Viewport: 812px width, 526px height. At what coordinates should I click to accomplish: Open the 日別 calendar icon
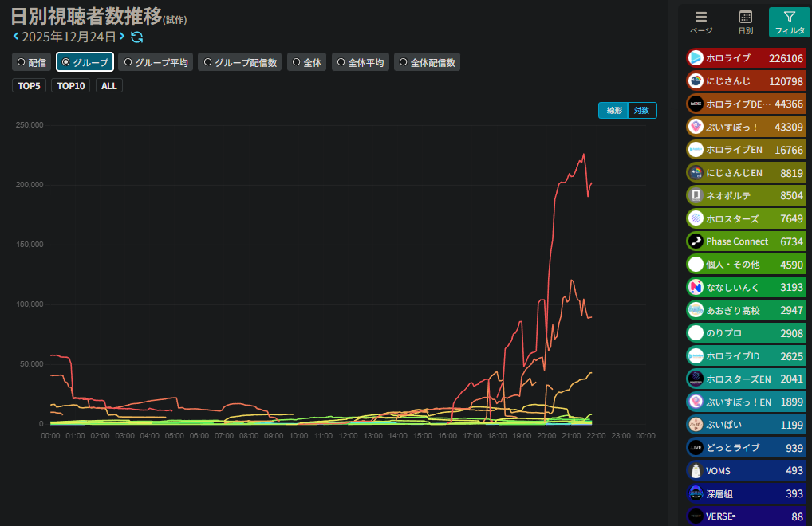[x=746, y=17]
